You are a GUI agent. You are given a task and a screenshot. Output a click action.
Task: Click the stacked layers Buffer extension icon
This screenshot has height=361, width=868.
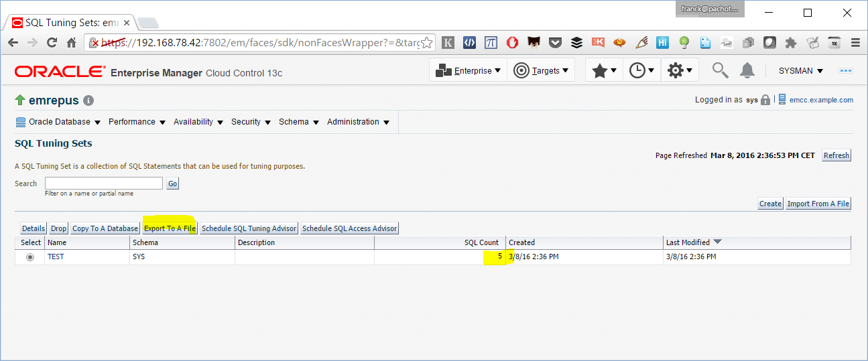(x=576, y=42)
